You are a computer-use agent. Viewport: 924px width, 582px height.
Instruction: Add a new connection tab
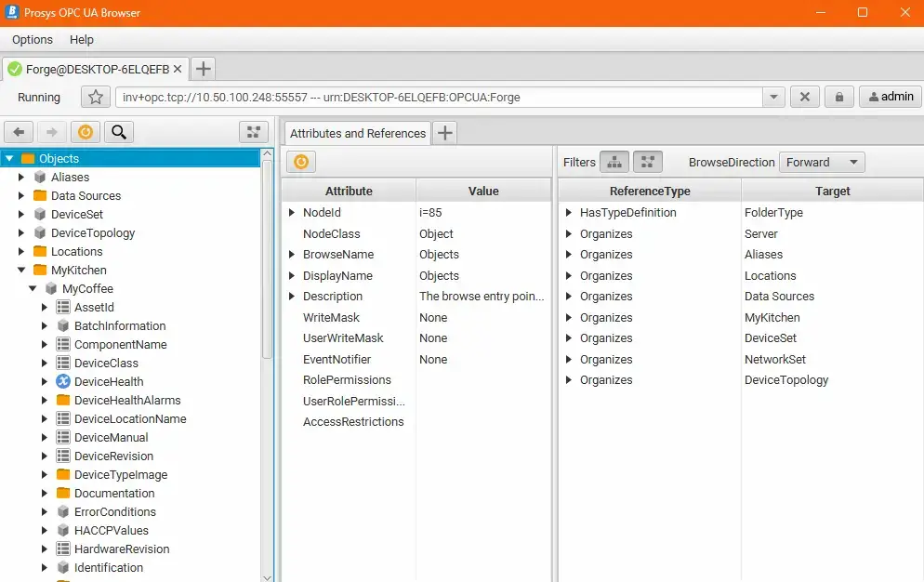[204, 69]
